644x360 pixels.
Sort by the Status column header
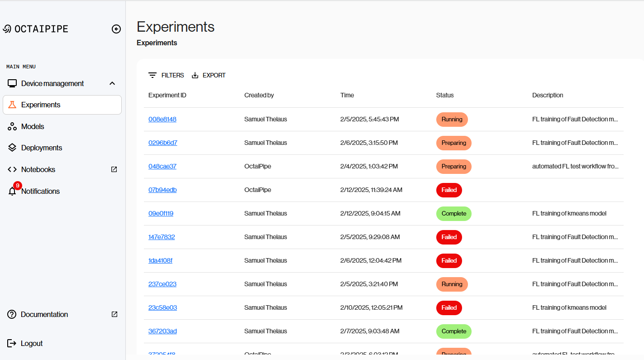pyautogui.click(x=444, y=95)
